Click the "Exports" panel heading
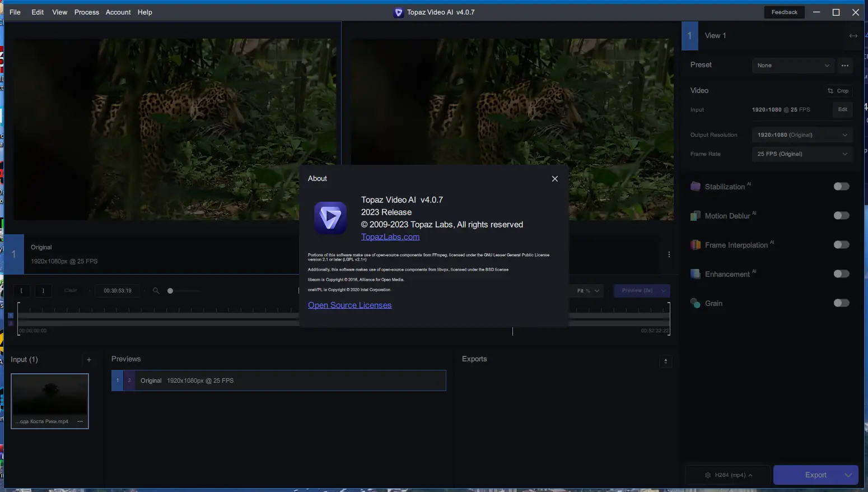 point(474,359)
